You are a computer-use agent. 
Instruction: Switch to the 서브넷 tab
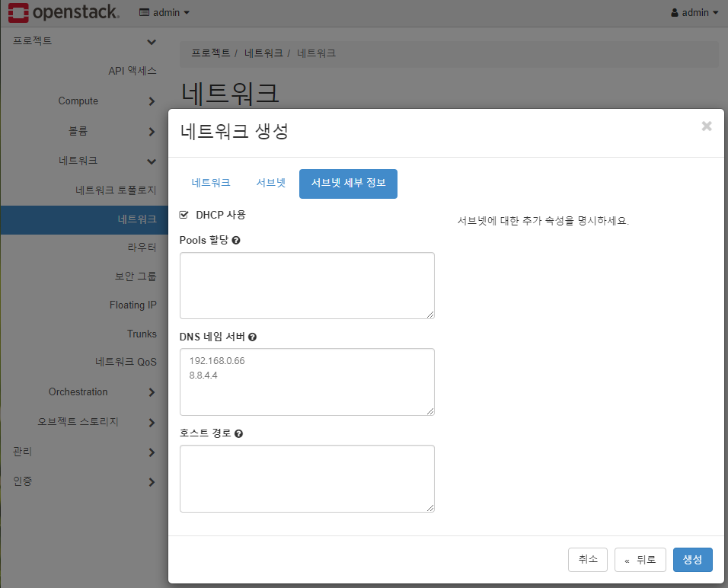(270, 183)
